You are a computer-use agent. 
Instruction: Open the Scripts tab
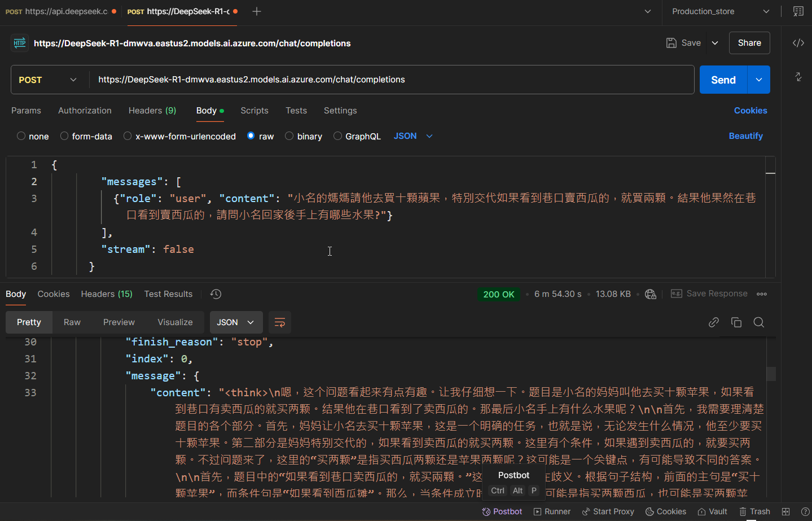(x=254, y=111)
